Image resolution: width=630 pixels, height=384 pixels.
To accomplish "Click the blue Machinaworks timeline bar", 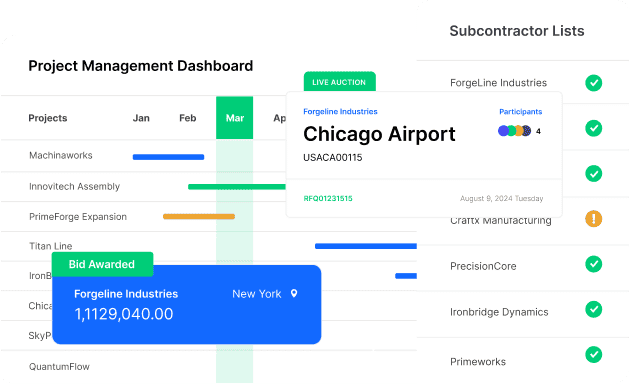I will tap(168, 157).
